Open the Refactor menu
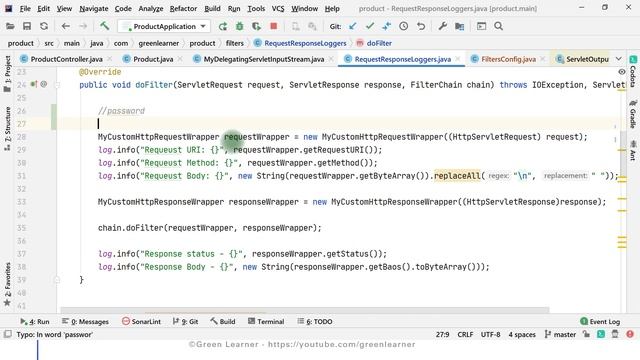640x360 pixels. (x=183, y=8)
